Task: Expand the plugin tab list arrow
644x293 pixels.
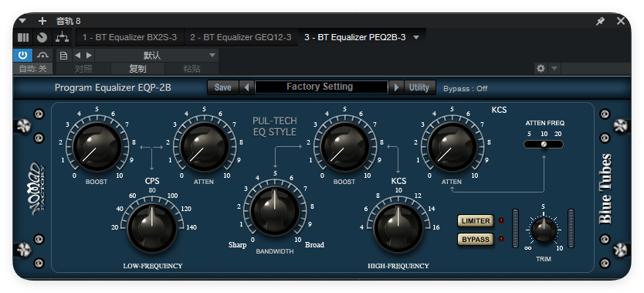Action: click(416, 37)
